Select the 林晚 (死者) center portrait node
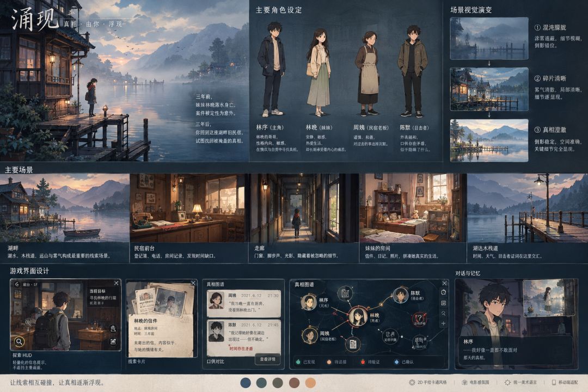This screenshot has height=392, width=588. [358, 317]
